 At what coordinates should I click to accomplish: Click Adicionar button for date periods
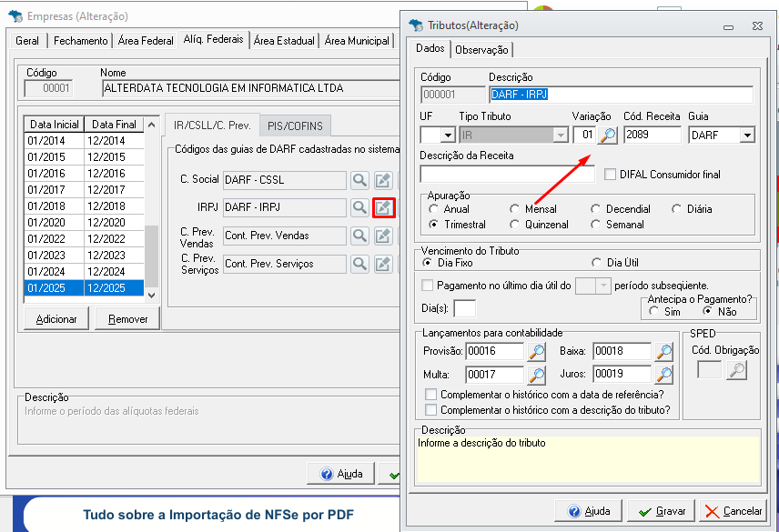(56, 319)
